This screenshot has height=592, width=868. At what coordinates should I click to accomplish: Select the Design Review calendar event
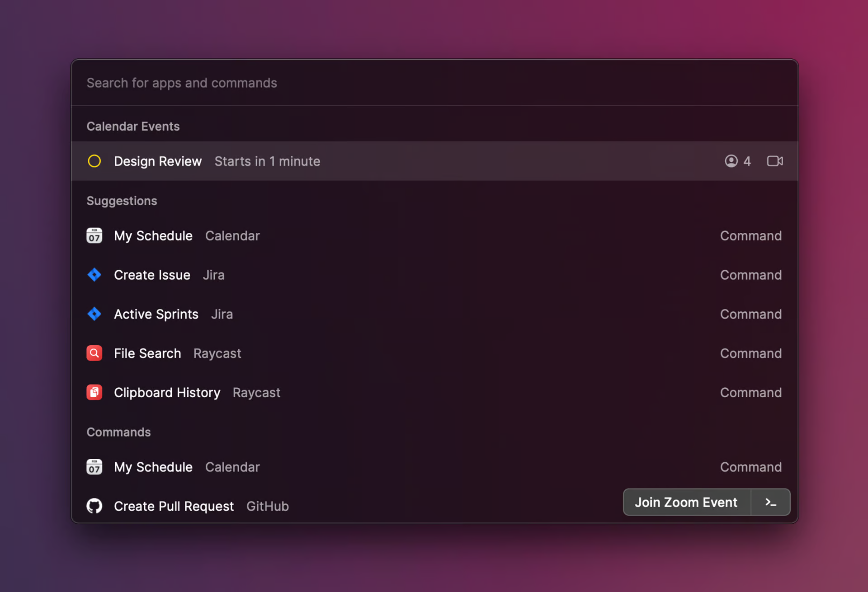[x=434, y=161]
